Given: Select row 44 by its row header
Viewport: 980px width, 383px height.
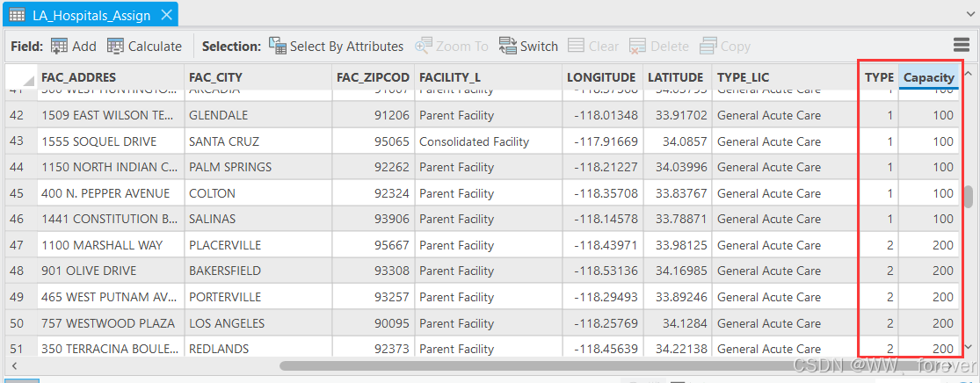Looking at the screenshot, I should pos(20,168).
